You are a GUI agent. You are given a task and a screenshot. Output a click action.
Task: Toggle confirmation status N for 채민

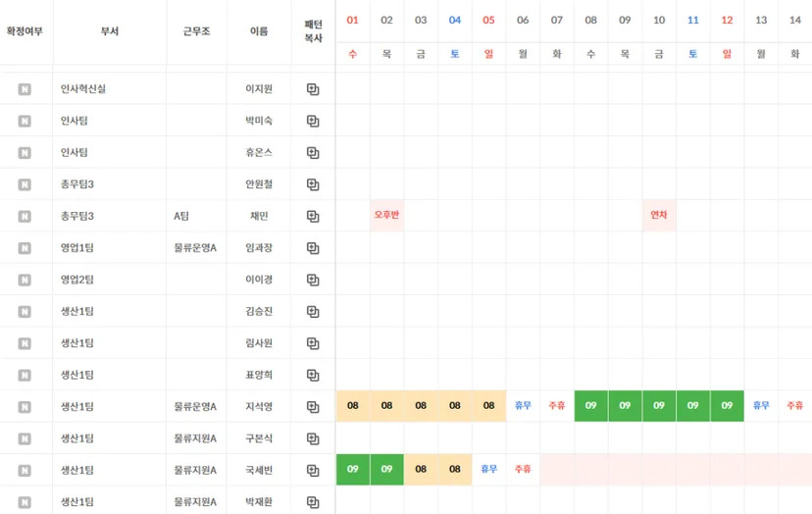point(25,216)
